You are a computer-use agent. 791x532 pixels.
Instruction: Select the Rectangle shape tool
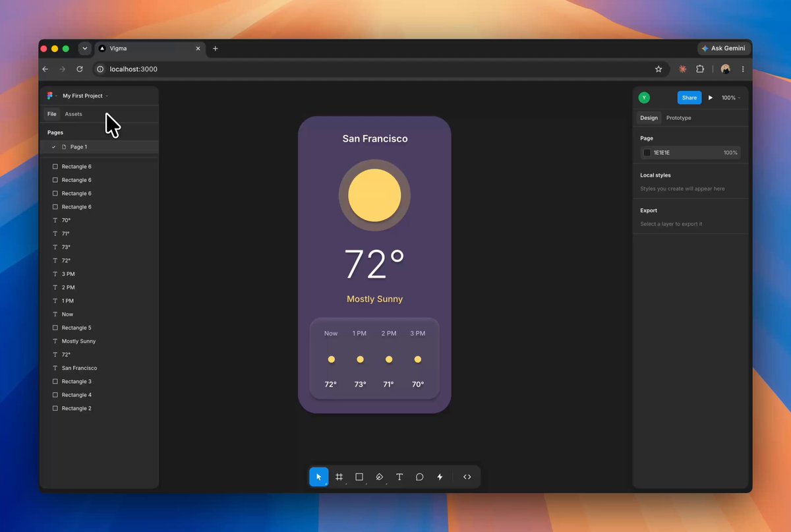coord(359,477)
